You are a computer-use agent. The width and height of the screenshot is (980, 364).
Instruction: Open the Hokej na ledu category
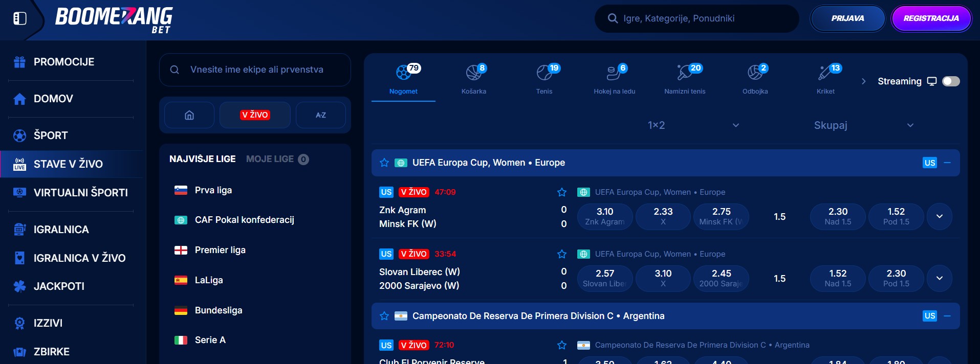(614, 79)
